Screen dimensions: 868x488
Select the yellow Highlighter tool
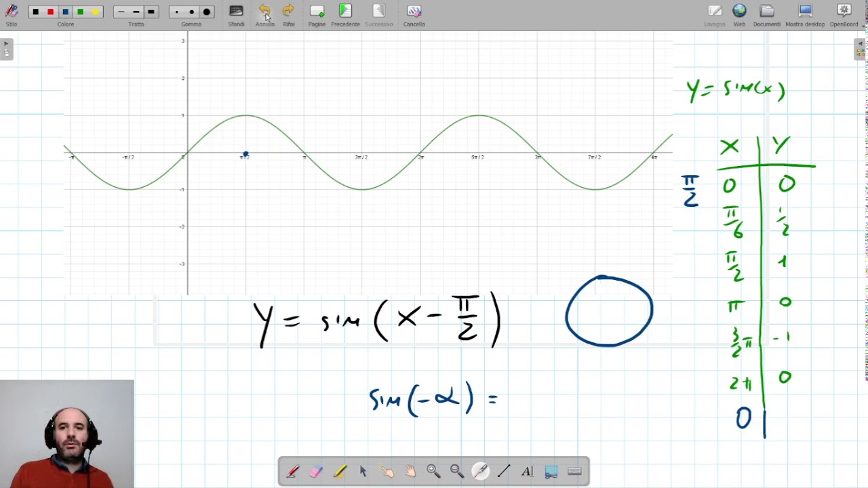[340, 472]
